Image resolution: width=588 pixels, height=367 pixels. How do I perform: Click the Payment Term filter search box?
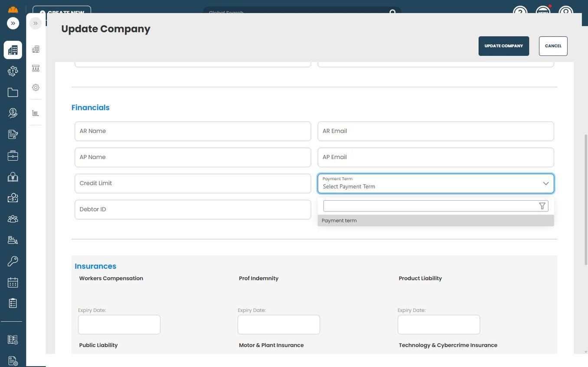430,206
